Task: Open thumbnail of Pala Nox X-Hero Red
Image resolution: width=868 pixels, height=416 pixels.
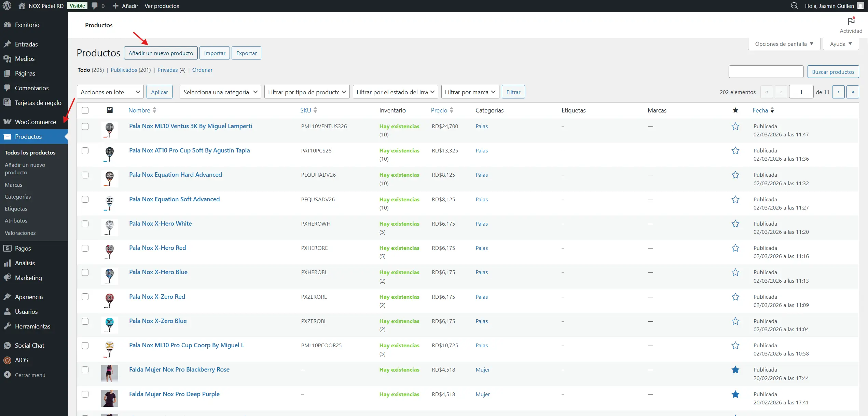Action: click(109, 252)
